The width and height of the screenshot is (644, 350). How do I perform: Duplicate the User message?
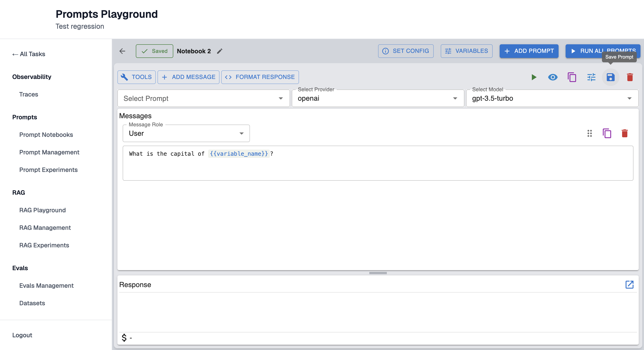click(x=607, y=133)
